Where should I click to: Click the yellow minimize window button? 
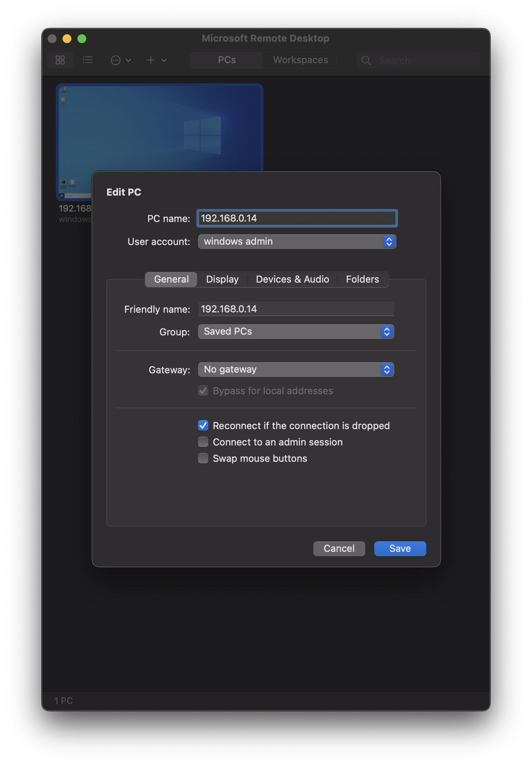(x=67, y=39)
